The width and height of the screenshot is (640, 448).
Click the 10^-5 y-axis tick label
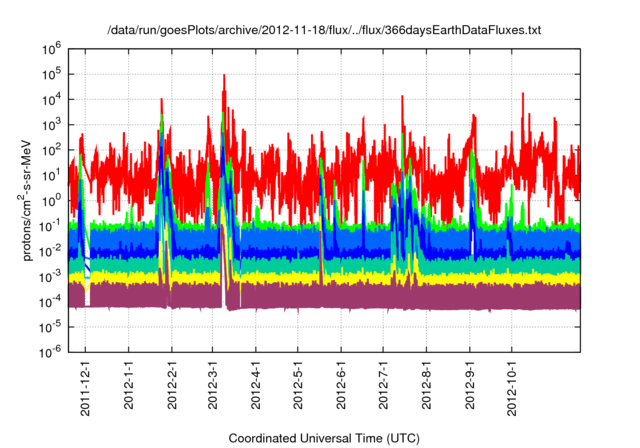coord(49,328)
